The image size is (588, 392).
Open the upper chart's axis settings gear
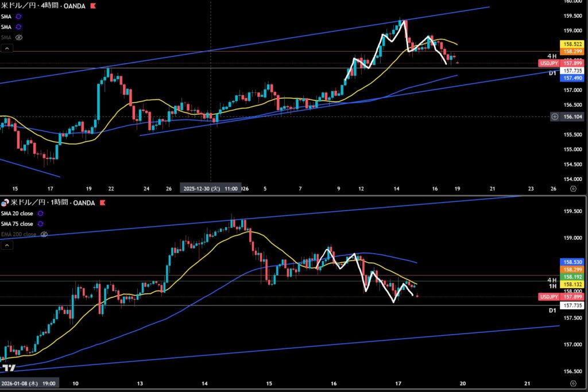coord(572,188)
